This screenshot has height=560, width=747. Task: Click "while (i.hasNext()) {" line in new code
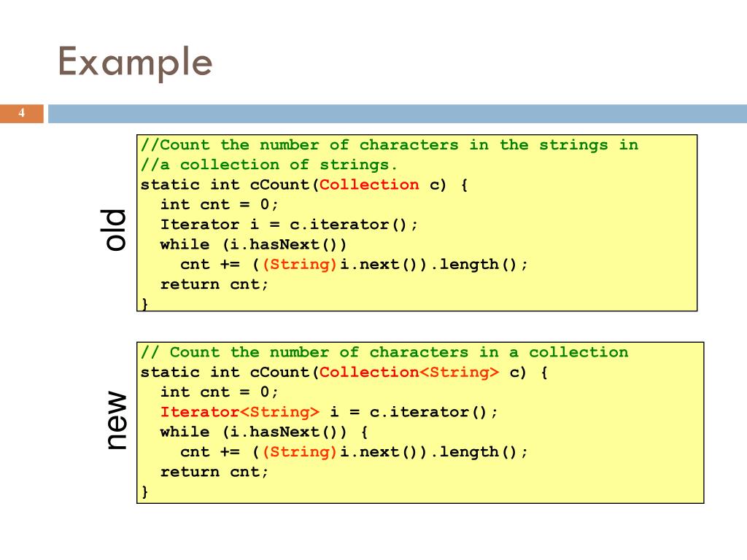point(264,432)
